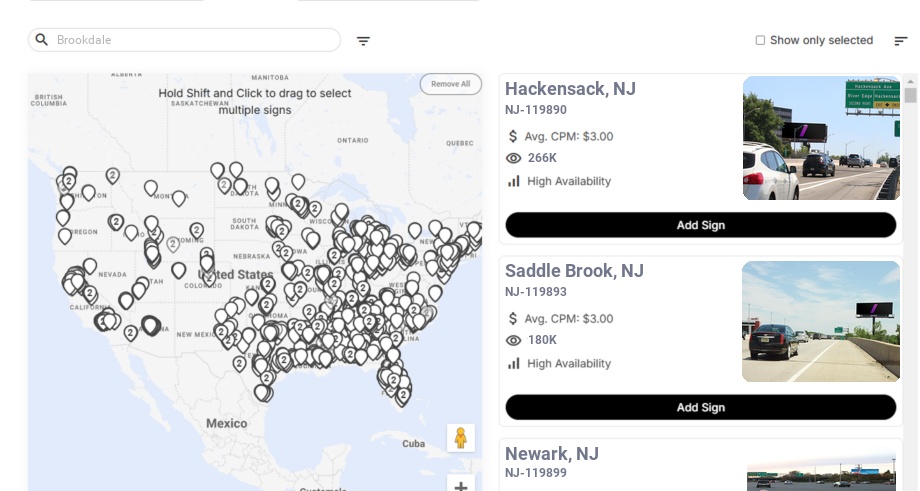This screenshot has height=491, width=920.
Task: Click the Remove All button
Action: click(450, 84)
